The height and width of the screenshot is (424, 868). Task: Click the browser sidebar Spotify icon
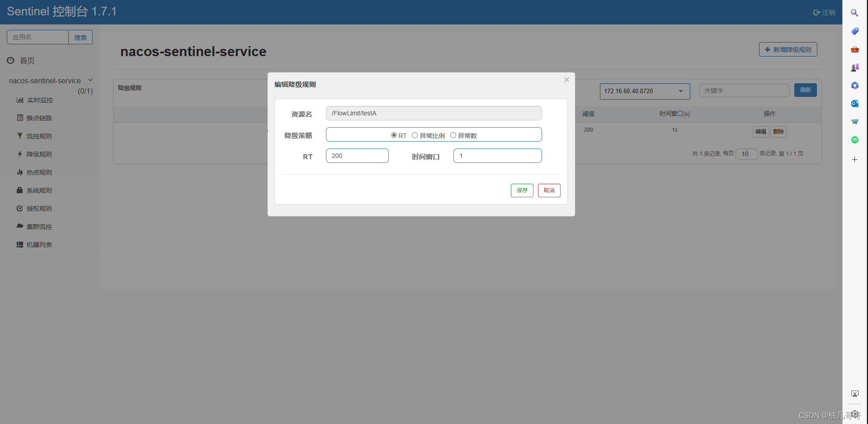coord(854,140)
